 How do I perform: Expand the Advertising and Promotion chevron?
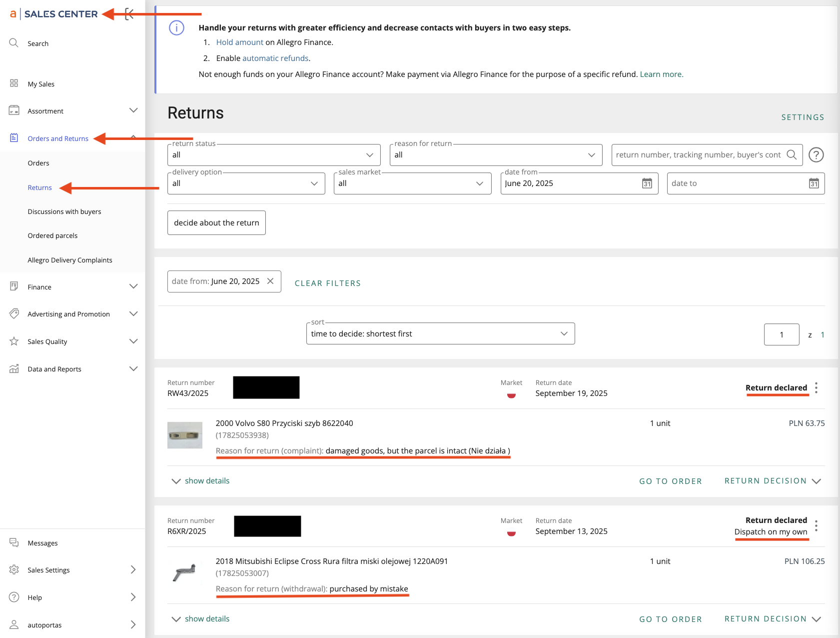coord(133,314)
